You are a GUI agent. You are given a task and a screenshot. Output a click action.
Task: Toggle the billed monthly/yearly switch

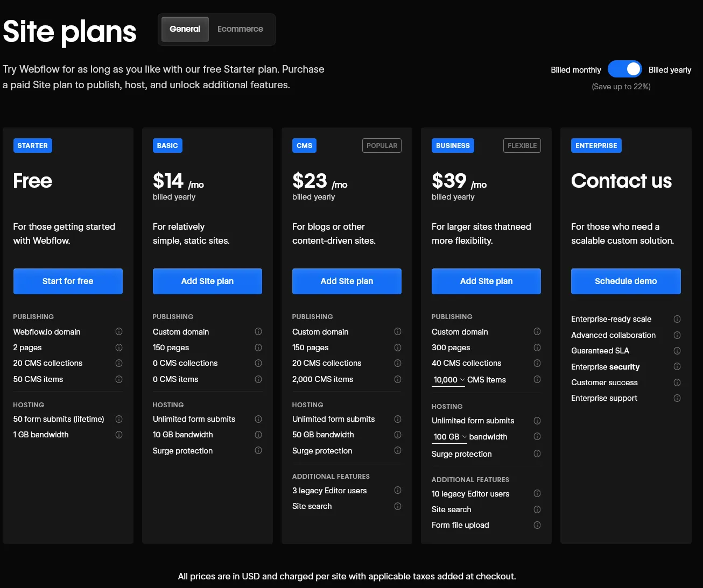(x=624, y=69)
